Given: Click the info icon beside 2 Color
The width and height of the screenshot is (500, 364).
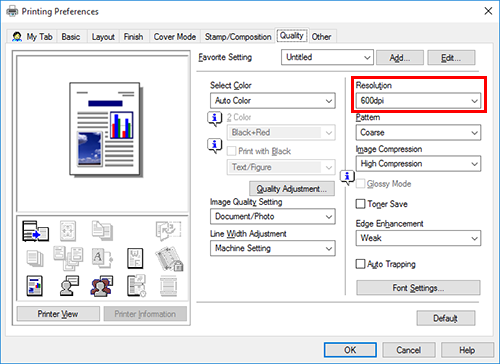Looking at the screenshot, I should (215, 118).
